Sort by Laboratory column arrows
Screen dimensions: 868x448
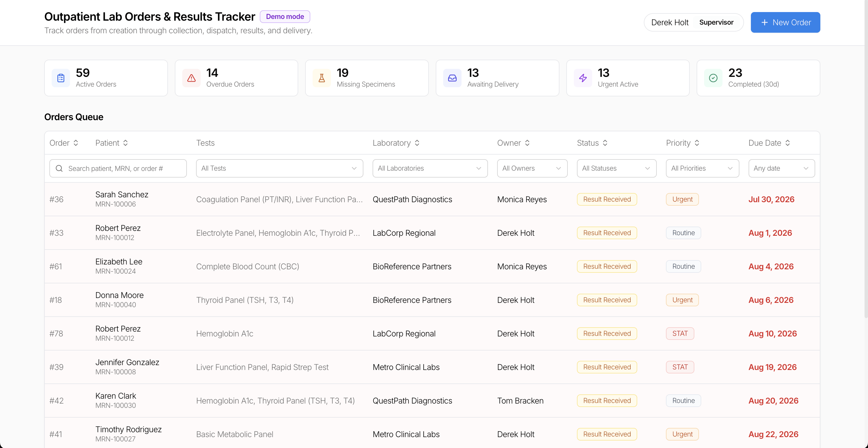417,143
